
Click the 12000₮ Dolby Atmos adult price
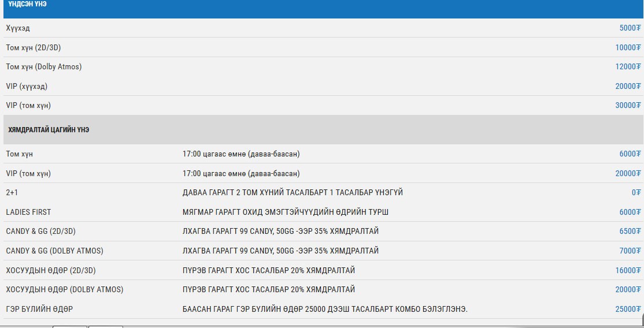coord(628,67)
